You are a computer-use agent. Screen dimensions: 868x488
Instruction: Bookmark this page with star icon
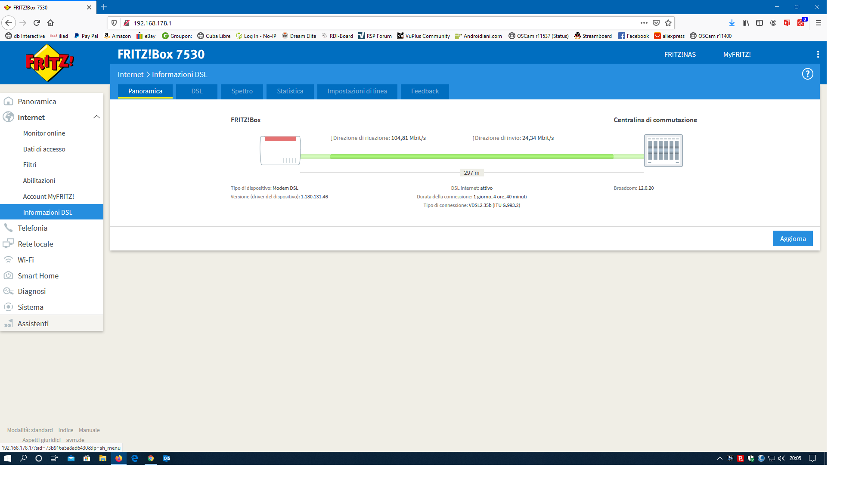pos(668,23)
